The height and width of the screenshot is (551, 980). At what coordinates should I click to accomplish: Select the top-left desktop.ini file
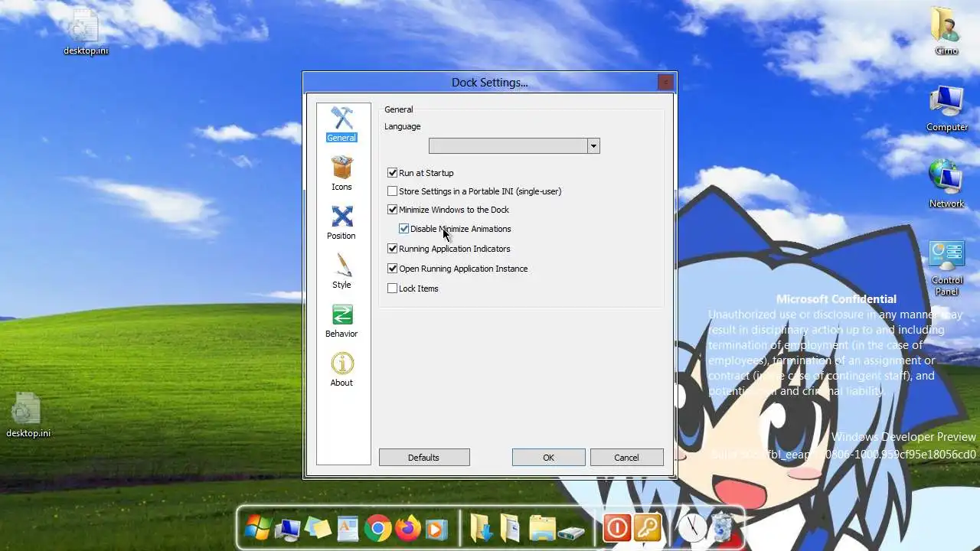86,32
